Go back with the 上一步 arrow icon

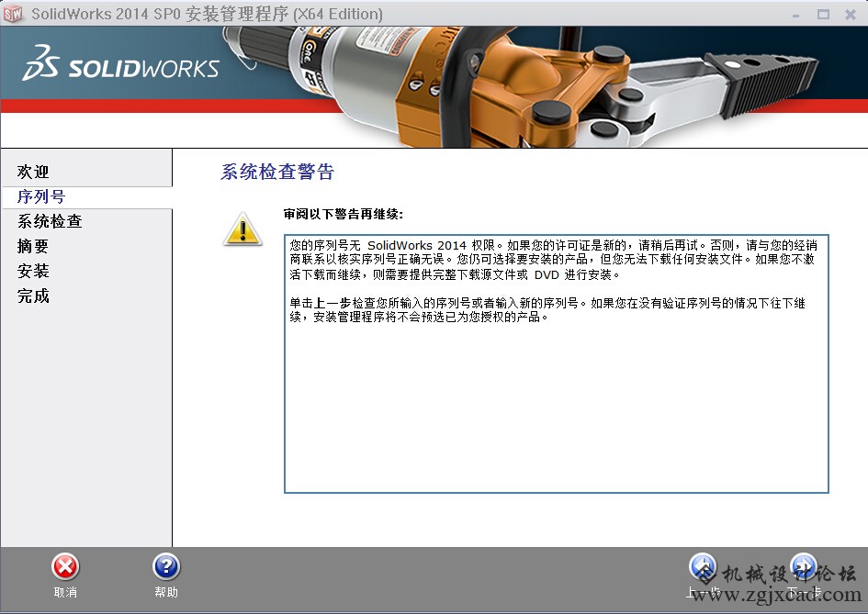703,566
